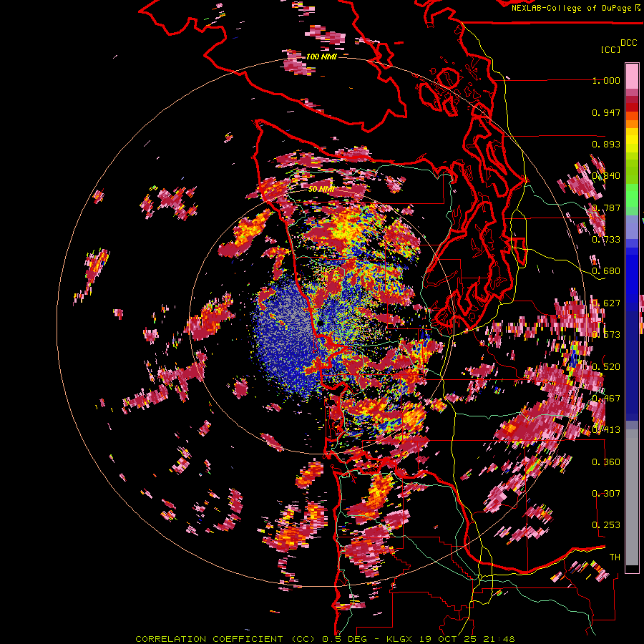Image resolution: width=644 pixels, height=644 pixels.
Task: Click the TH threshold label in the legend
Action: [615, 557]
